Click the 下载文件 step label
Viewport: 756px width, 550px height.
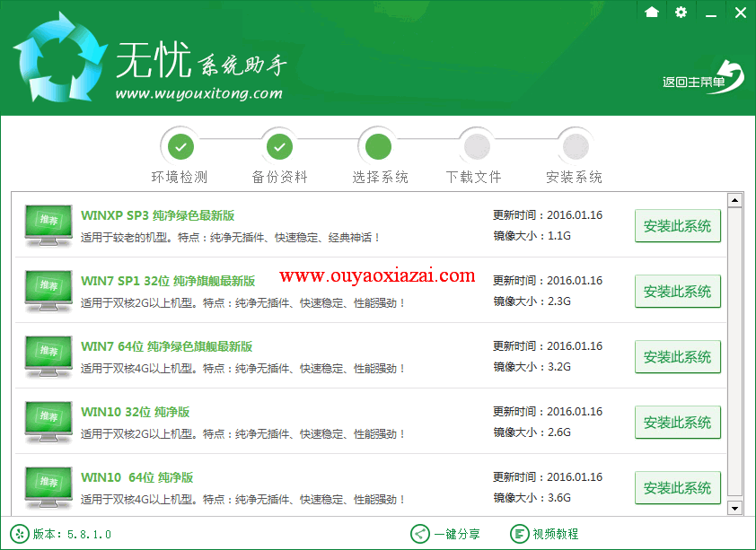(473, 178)
